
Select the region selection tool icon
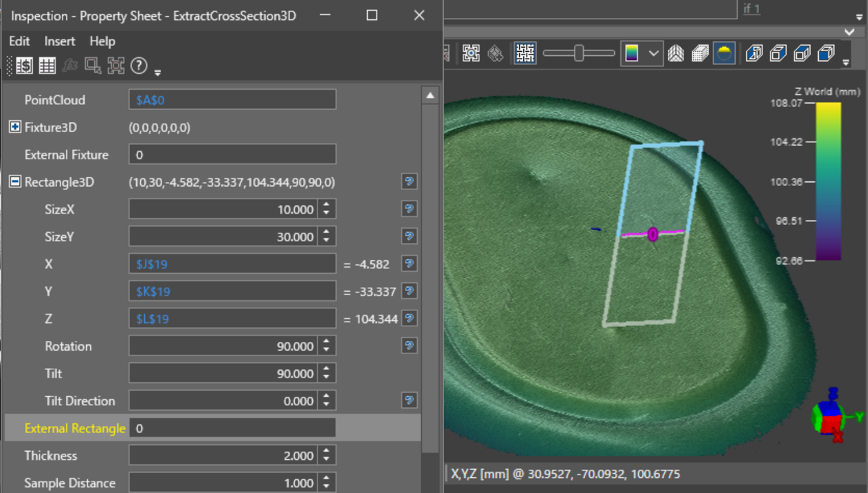pos(93,64)
